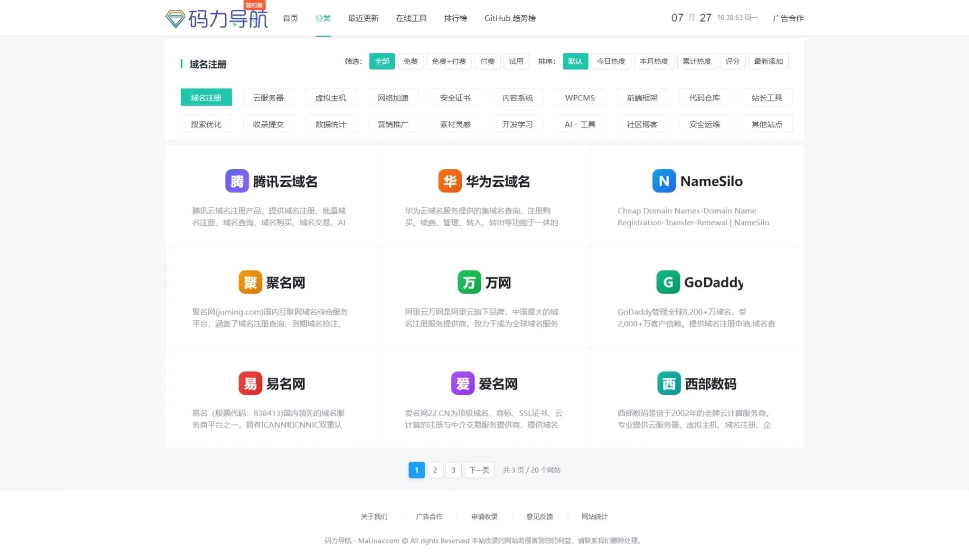Screen dimensions: 969x560
Task: Open the 华为云域名 orange icon
Action: (450, 181)
